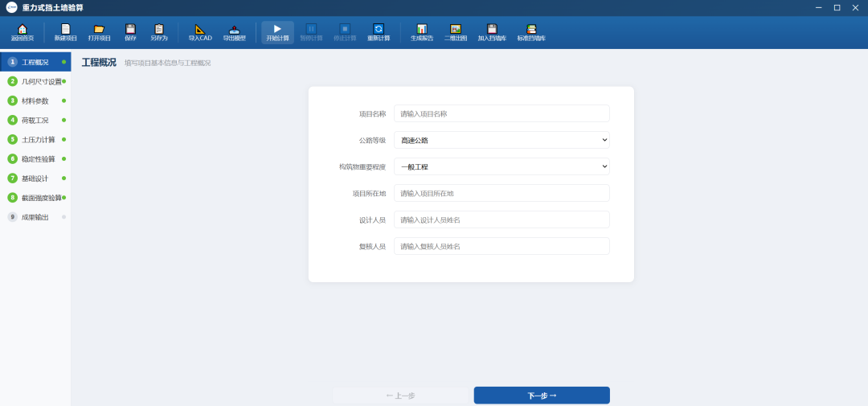
Task: Expand the 构筑物重要程度 dropdown
Action: pyautogui.click(x=502, y=166)
